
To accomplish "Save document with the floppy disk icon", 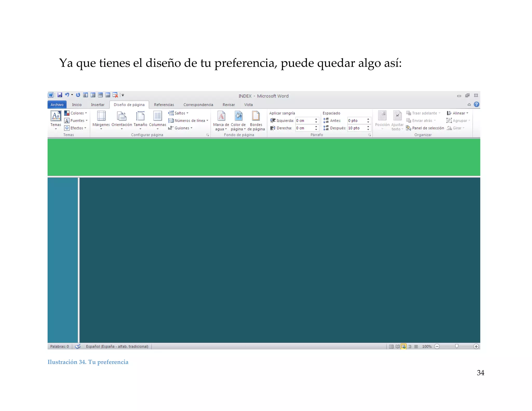I will [x=60, y=95].
